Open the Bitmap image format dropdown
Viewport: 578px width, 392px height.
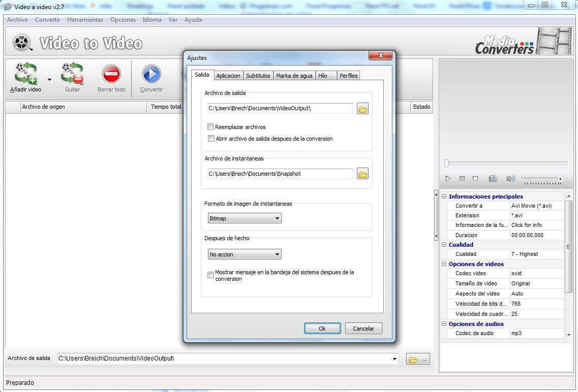coord(245,218)
